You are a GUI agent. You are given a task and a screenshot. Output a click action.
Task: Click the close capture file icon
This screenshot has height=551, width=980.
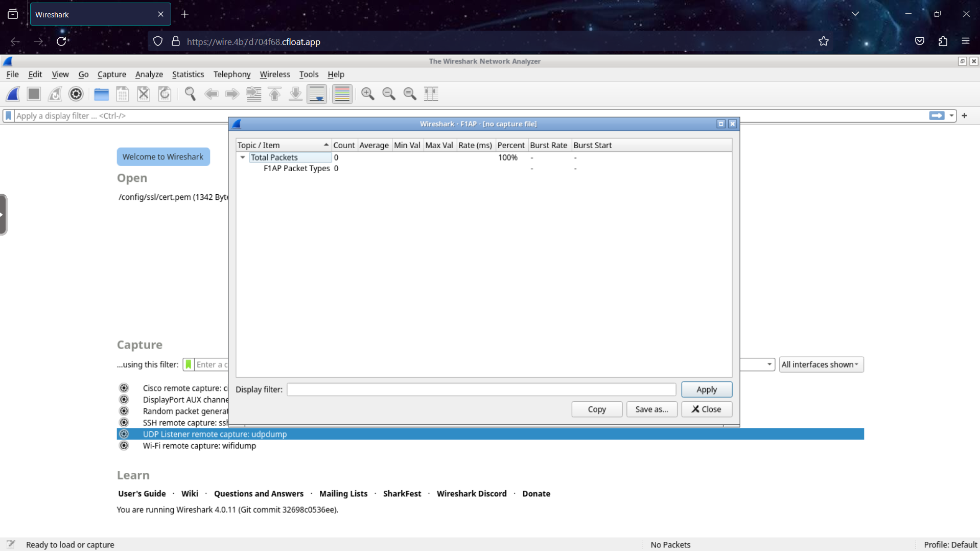[144, 94]
